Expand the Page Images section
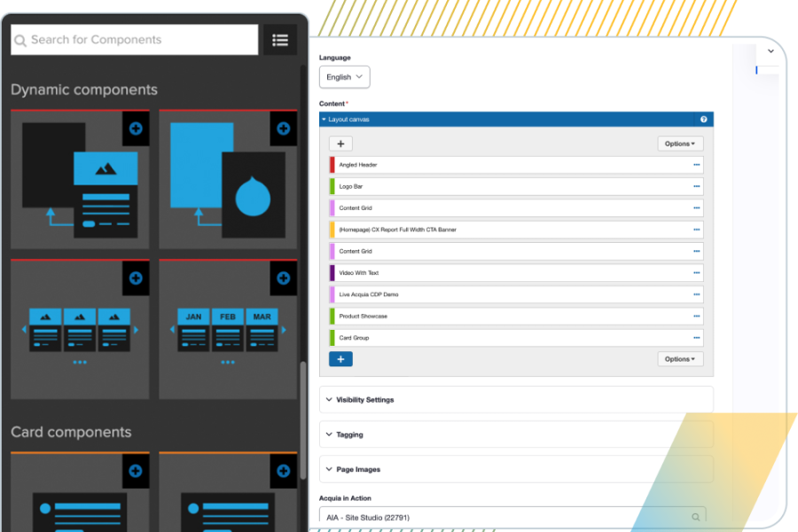Image resolution: width=798 pixels, height=532 pixels. pyautogui.click(x=358, y=469)
